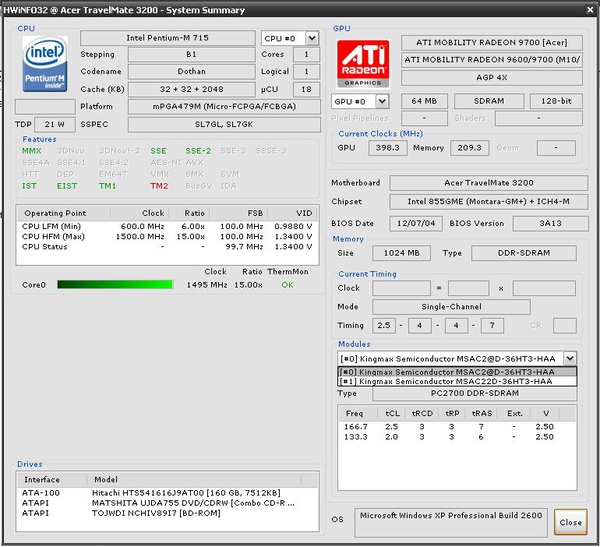
Task: Click the ThermMon OK status
Action: pos(287,285)
